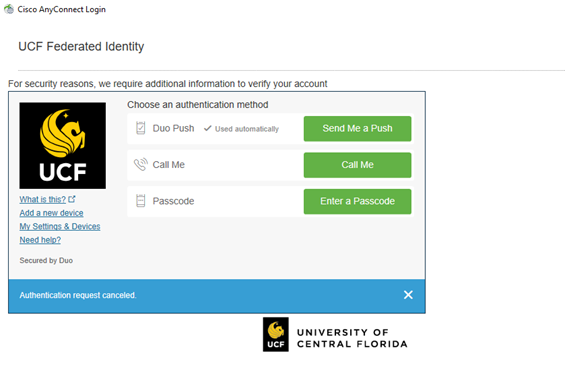
Task: Click the Call Me phone icon
Action: pos(141,164)
